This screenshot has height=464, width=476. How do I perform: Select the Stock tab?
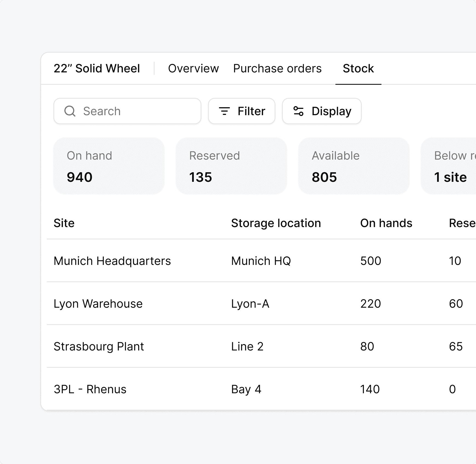(358, 68)
